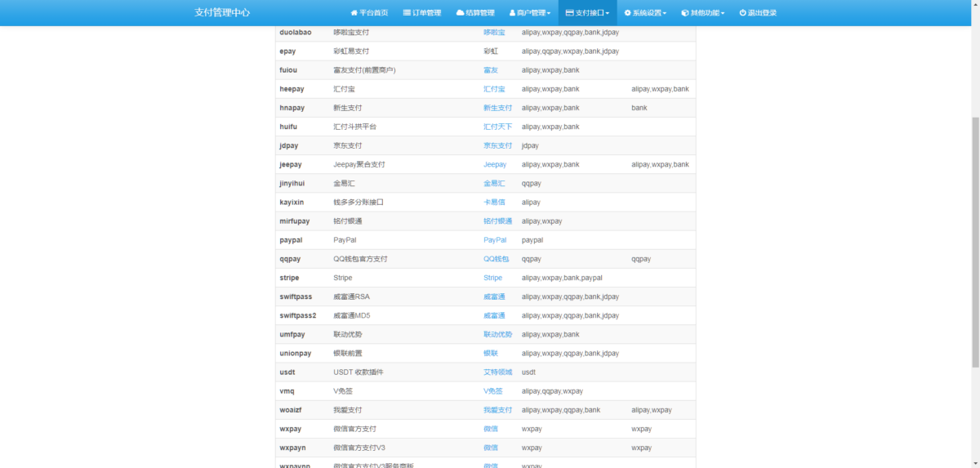The width and height of the screenshot is (980, 468).
Task: Select the wxpayn plugin name cell
Action: (292, 448)
